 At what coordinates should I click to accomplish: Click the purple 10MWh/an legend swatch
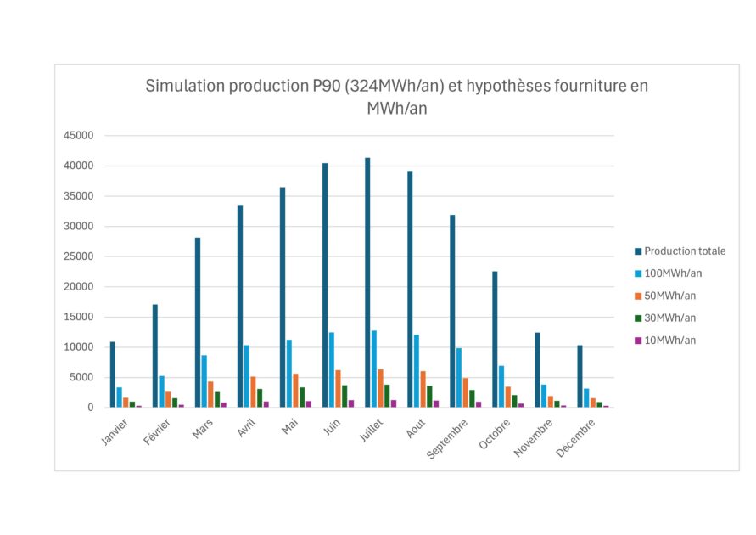click(x=638, y=340)
